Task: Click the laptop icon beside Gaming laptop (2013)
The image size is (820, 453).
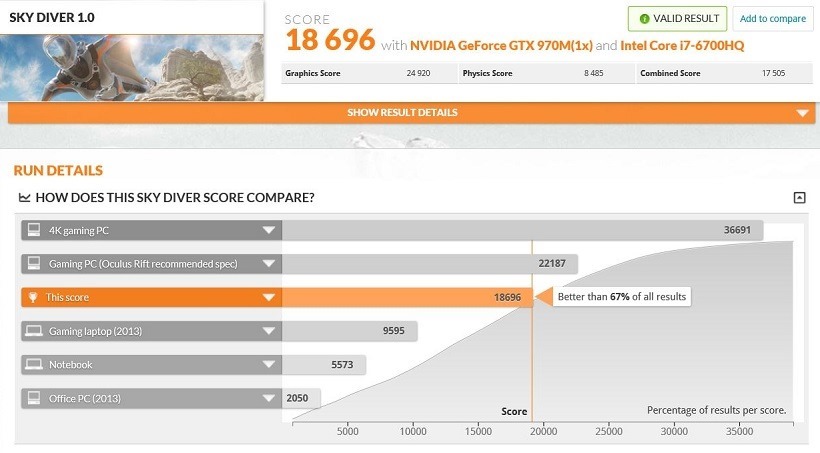Action: click(x=34, y=331)
